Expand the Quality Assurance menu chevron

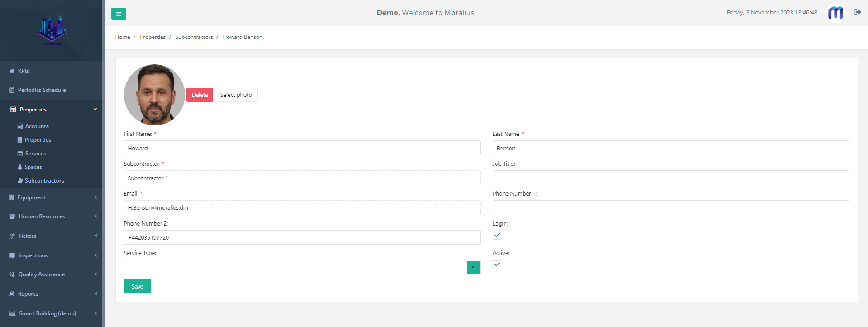[96, 274]
